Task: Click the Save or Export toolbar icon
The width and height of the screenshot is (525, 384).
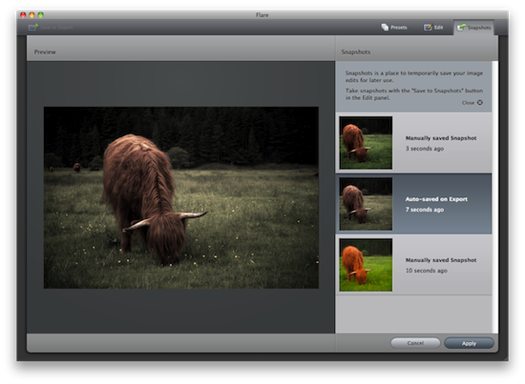Action: tap(33, 27)
